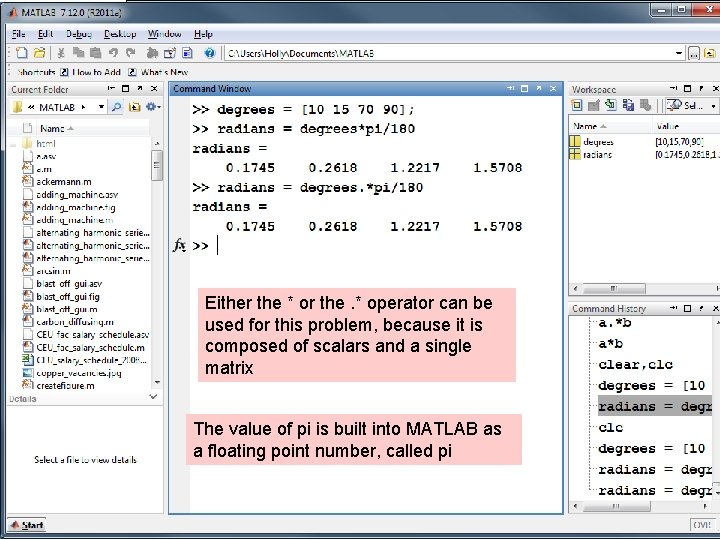Image resolution: width=720 pixels, height=540 pixels.
Task: Click the browse for folder '...' button
Action: tap(694, 54)
